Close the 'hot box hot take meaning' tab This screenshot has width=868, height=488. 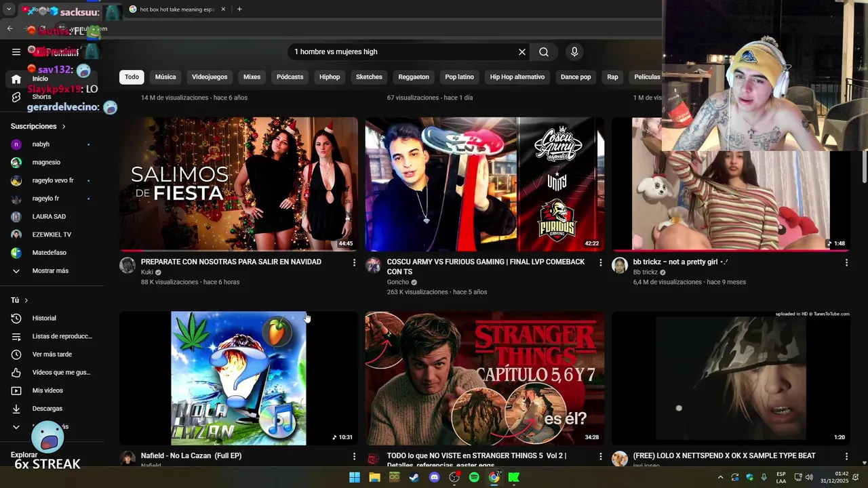(223, 9)
